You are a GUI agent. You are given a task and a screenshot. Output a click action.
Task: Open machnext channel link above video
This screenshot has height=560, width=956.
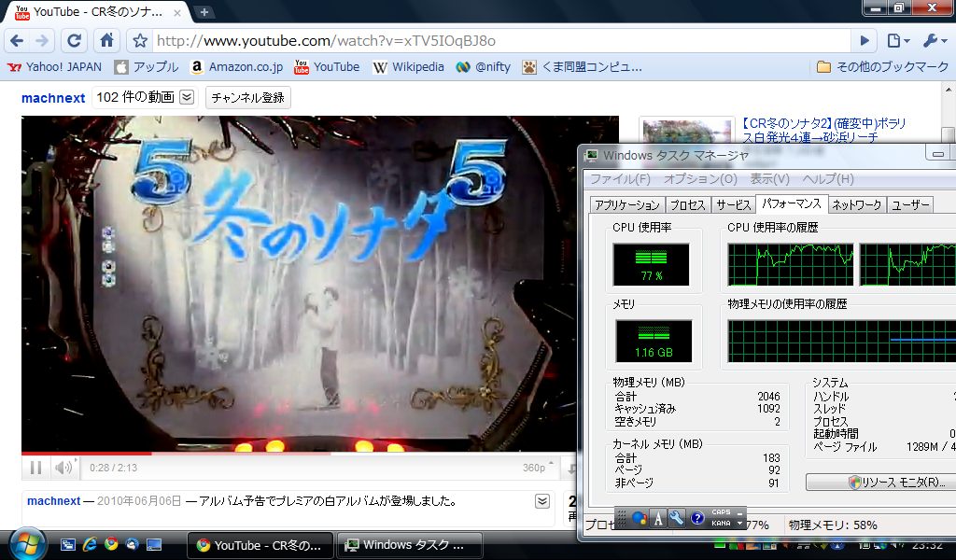point(53,98)
